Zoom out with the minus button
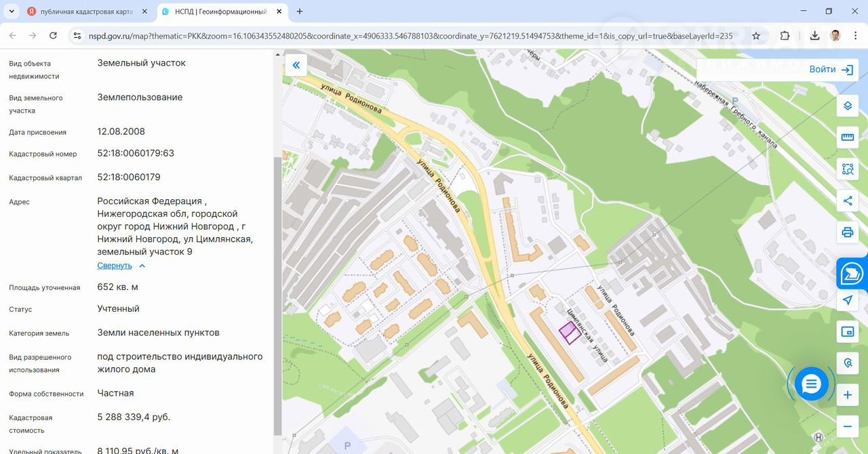Image resolution: width=868 pixels, height=454 pixels. (847, 426)
